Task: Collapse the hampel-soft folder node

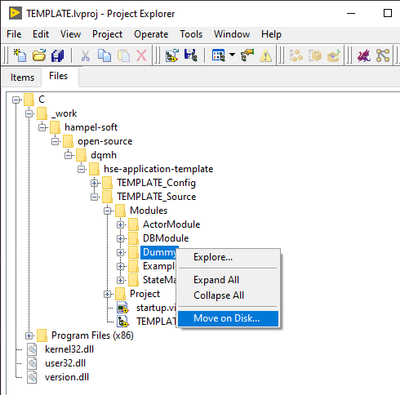Action: click(42, 127)
